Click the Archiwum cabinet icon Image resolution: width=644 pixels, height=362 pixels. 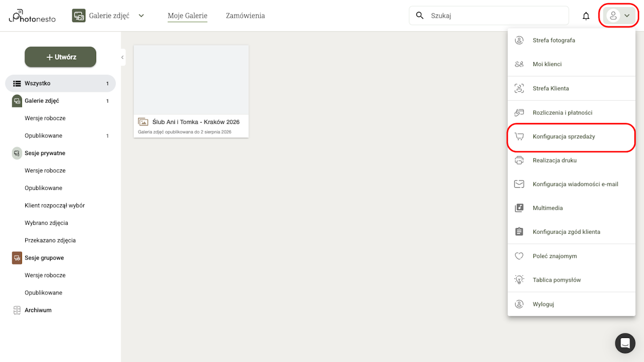(17, 310)
